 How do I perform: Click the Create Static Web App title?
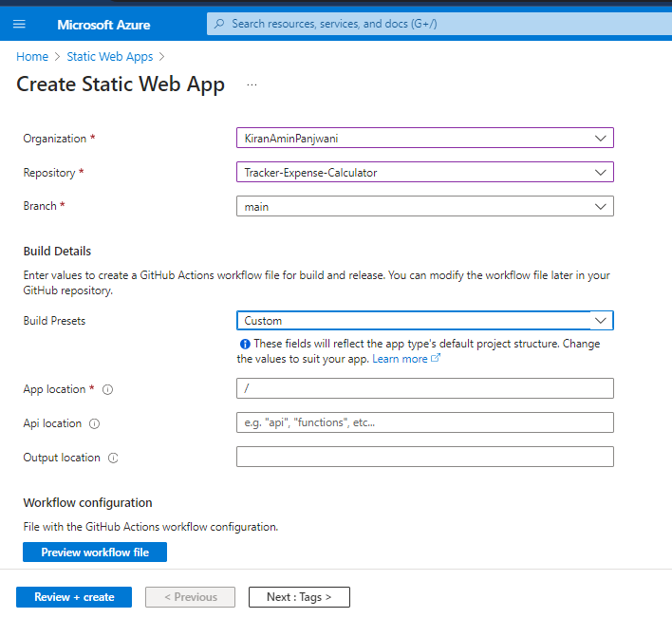[121, 84]
